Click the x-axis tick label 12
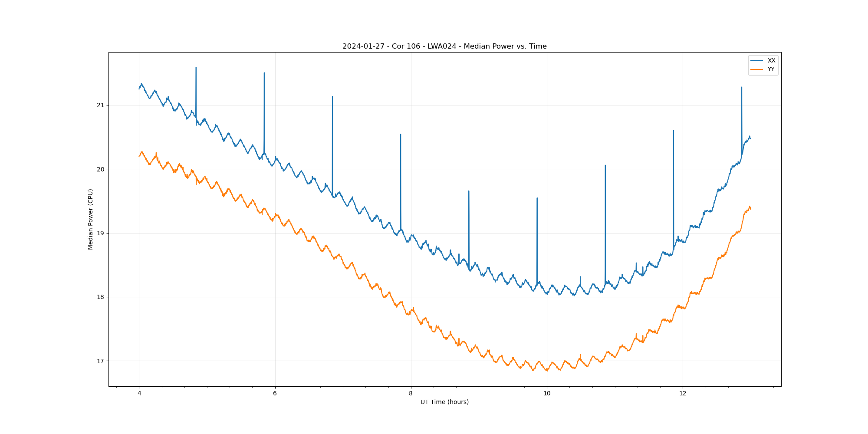Image resolution: width=868 pixels, height=434 pixels. (683, 394)
